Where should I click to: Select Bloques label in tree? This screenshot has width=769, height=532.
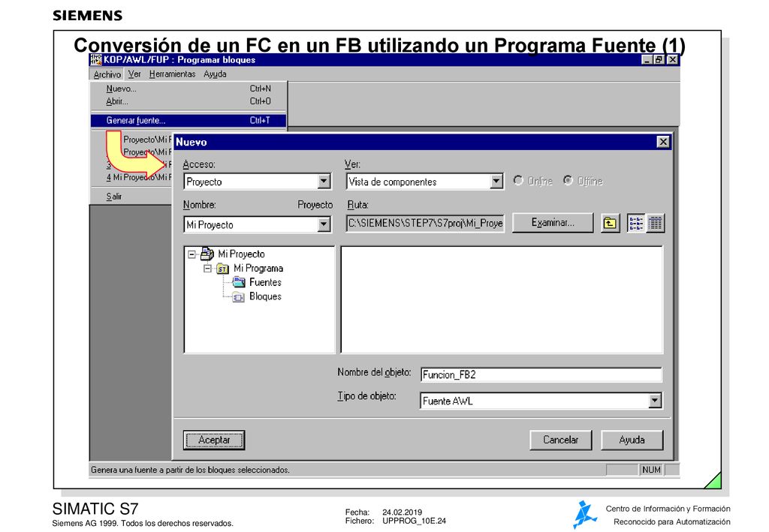[265, 297]
